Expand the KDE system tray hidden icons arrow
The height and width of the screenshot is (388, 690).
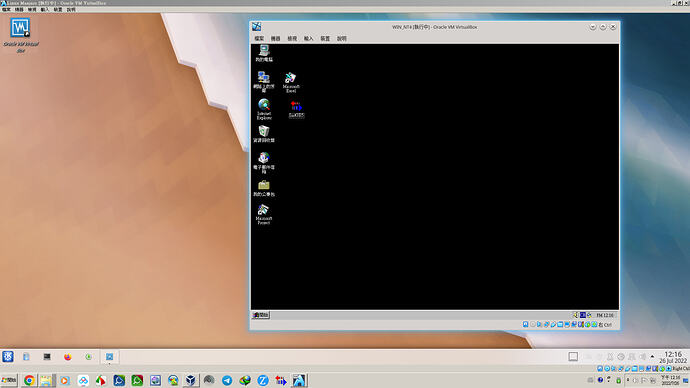coord(652,357)
